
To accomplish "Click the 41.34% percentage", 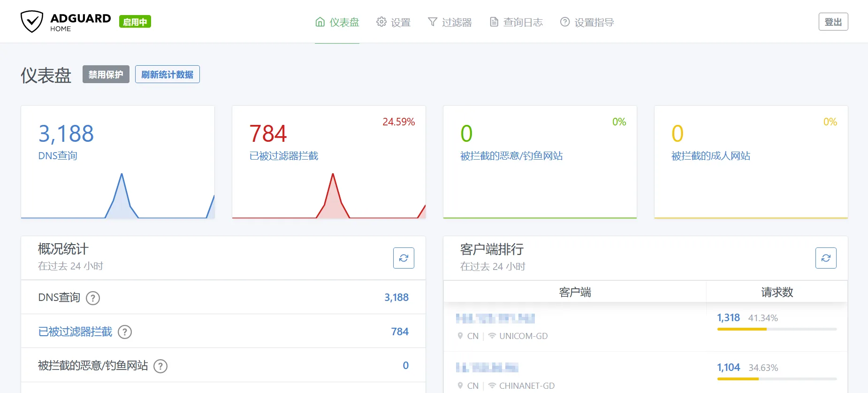I will click(763, 318).
